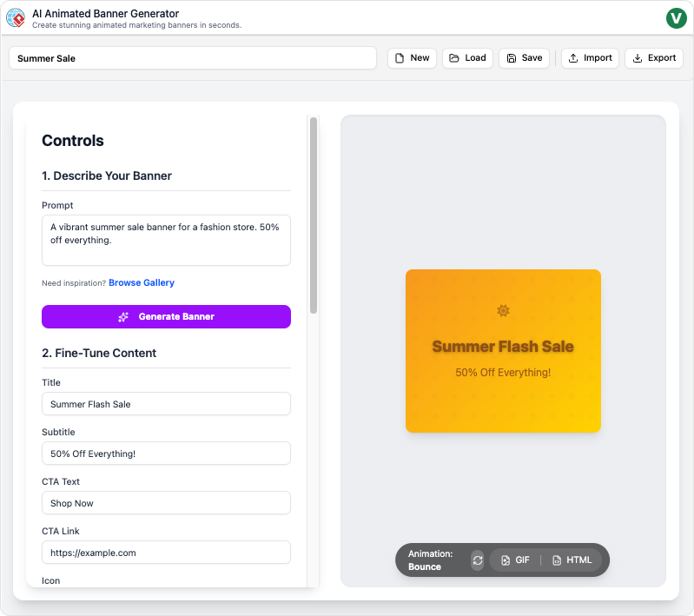
Task: Click the Summer Flash Sale banner preview
Action: tap(503, 351)
